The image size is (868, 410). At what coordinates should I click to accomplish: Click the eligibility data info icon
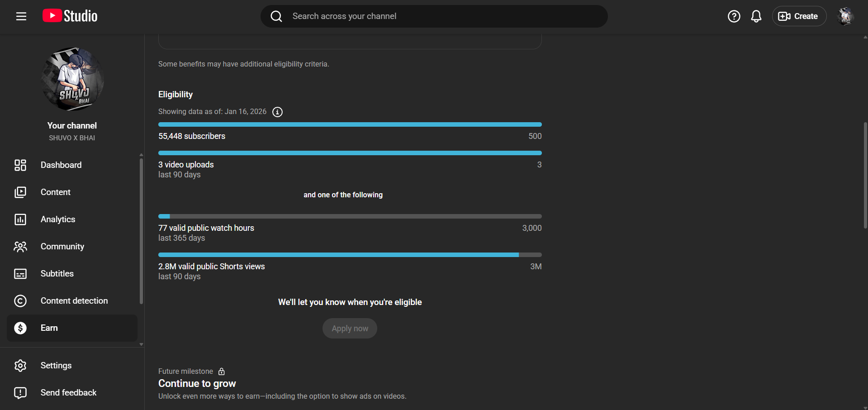277,112
